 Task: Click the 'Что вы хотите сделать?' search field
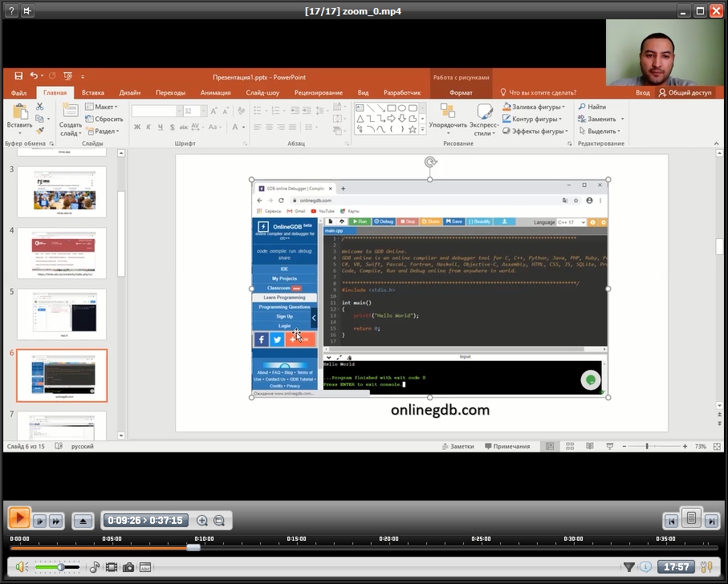[539, 92]
